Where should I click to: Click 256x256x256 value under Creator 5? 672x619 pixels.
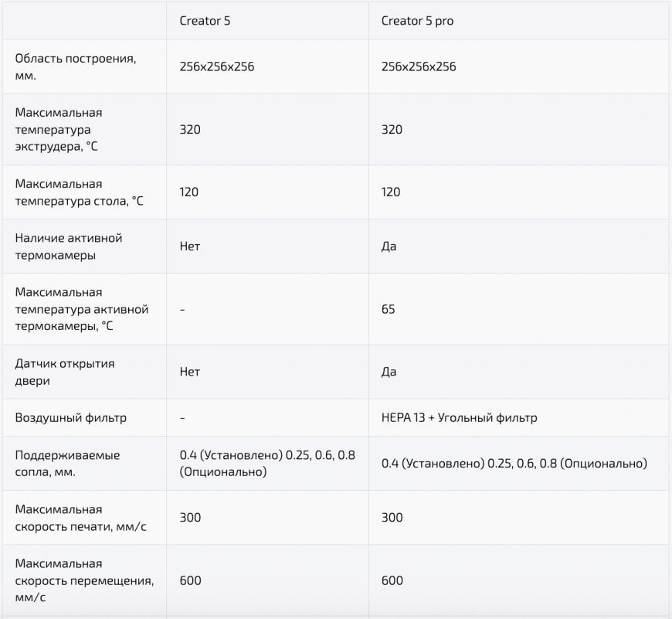(x=217, y=66)
